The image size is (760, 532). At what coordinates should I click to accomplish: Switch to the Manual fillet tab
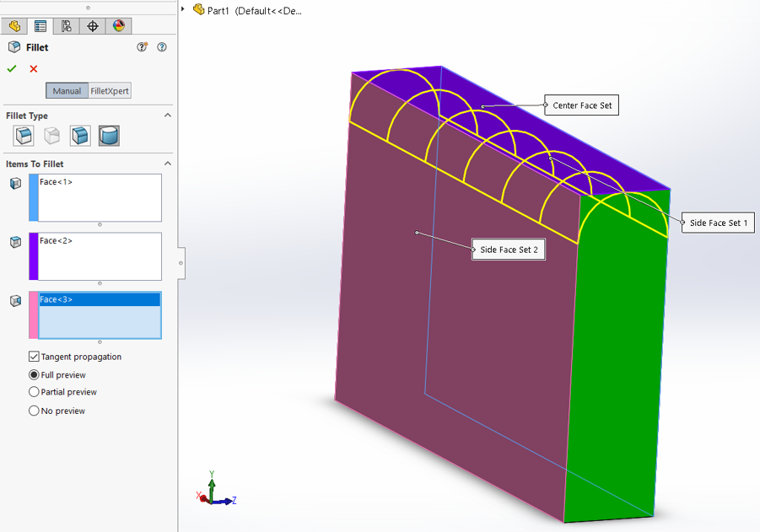point(67,91)
